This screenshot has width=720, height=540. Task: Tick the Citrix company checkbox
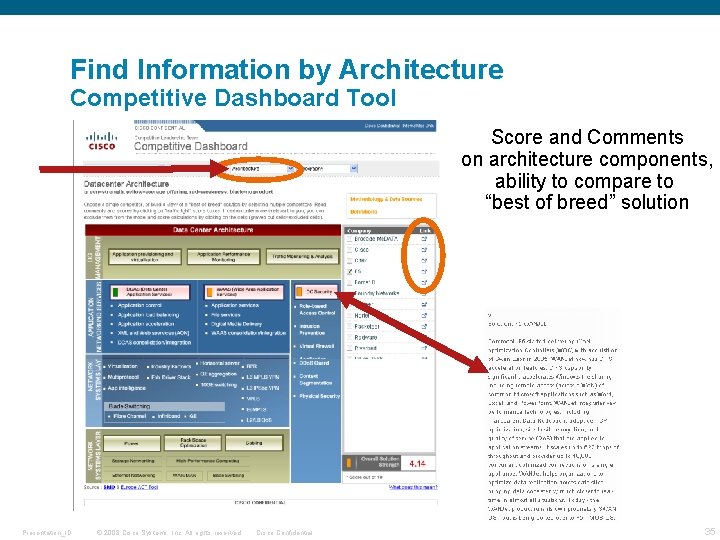(349, 260)
